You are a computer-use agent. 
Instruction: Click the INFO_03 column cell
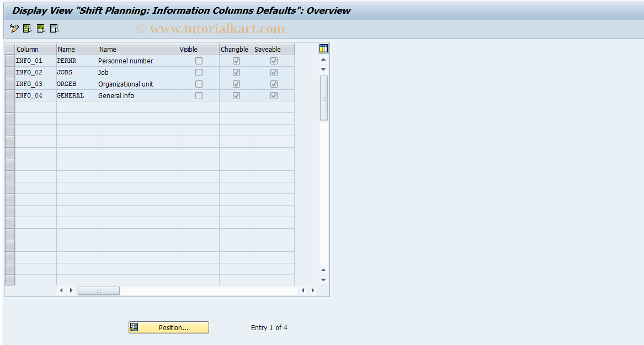[x=36, y=84]
